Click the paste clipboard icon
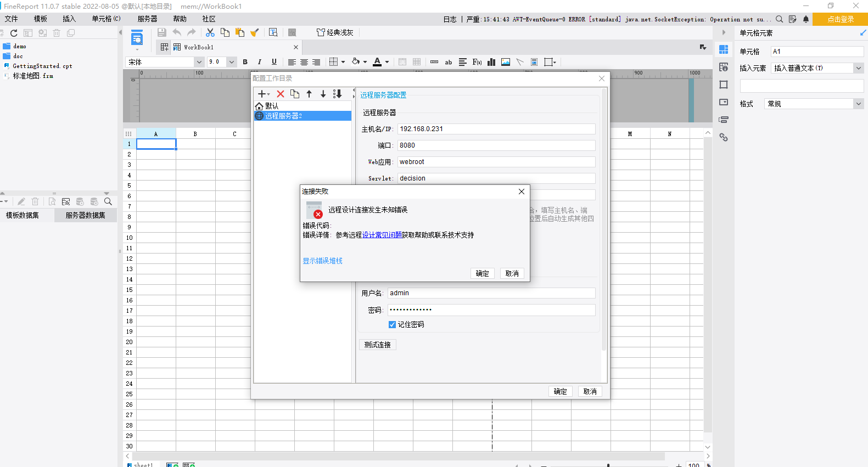Screen dimensions: 868x467 click(x=240, y=33)
